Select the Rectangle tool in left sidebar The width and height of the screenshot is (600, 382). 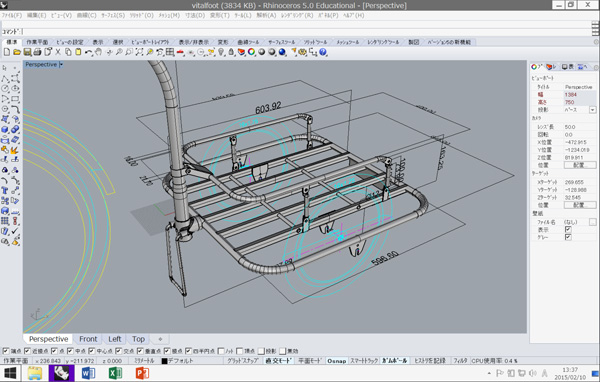[x=15, y=99]
